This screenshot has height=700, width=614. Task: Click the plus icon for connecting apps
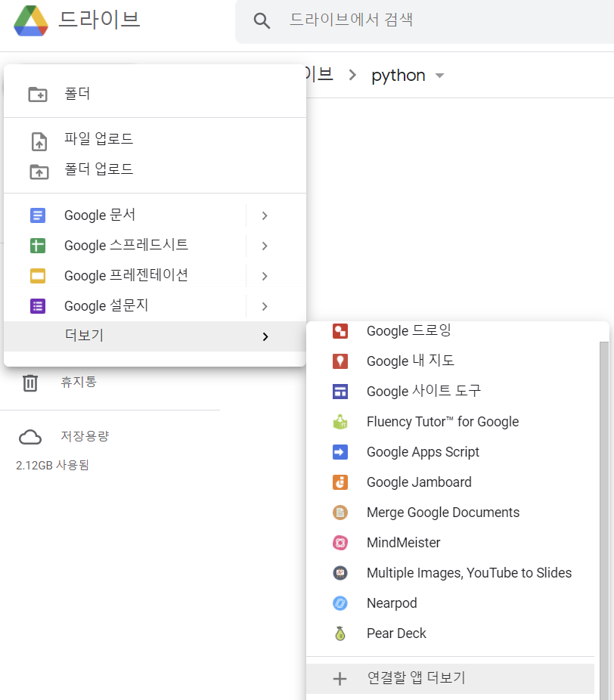[340, 679]
